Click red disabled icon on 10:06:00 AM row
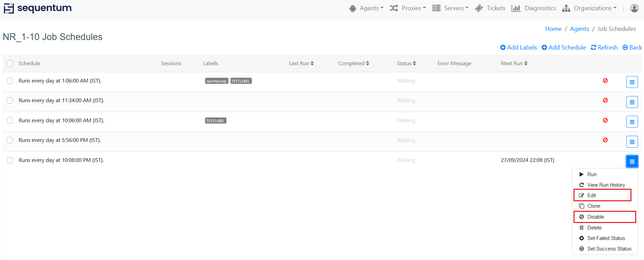 [605, 120]
